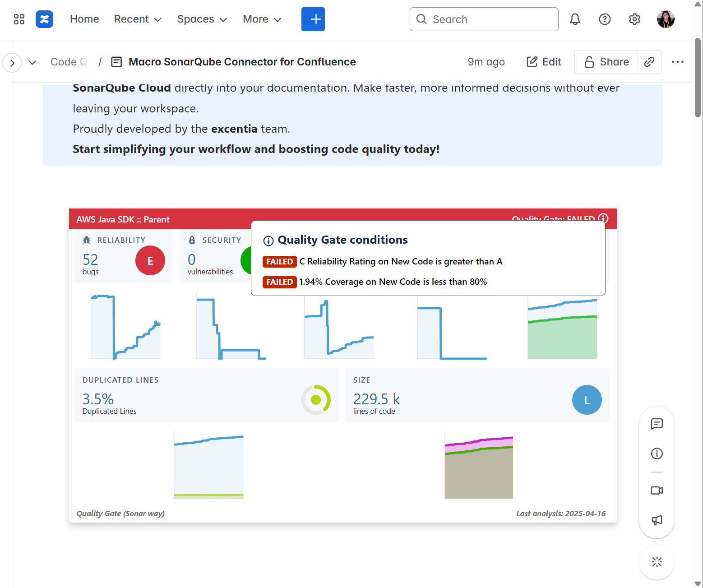Click the Quality Gate info icon
The width and height of the screenshot is (703, 588).
(x=603, y=218)
